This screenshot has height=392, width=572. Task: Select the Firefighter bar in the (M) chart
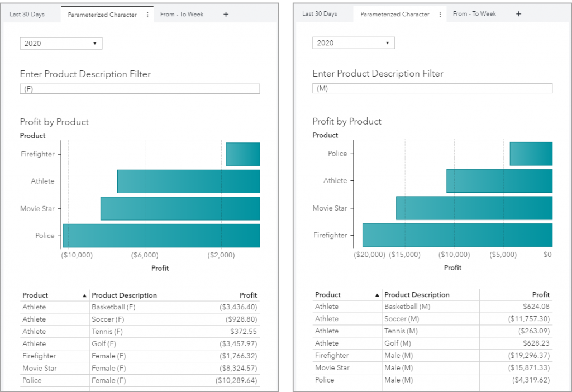point(457,235)
